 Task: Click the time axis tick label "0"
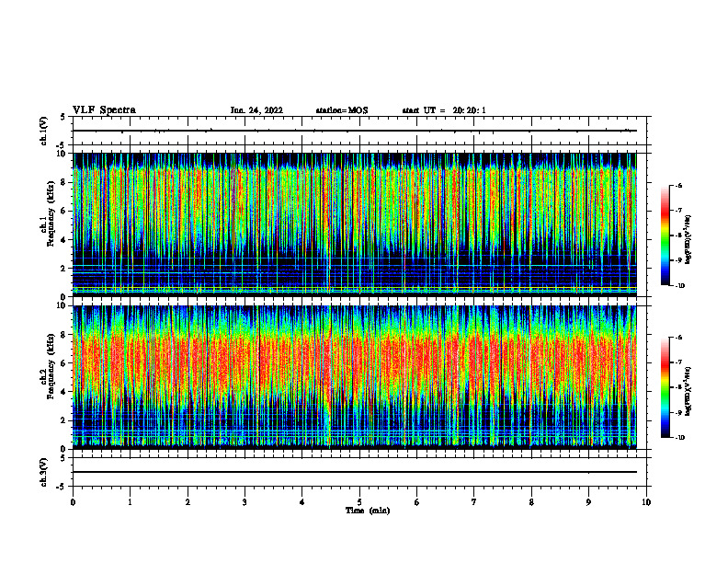click(x=73, y=502)
